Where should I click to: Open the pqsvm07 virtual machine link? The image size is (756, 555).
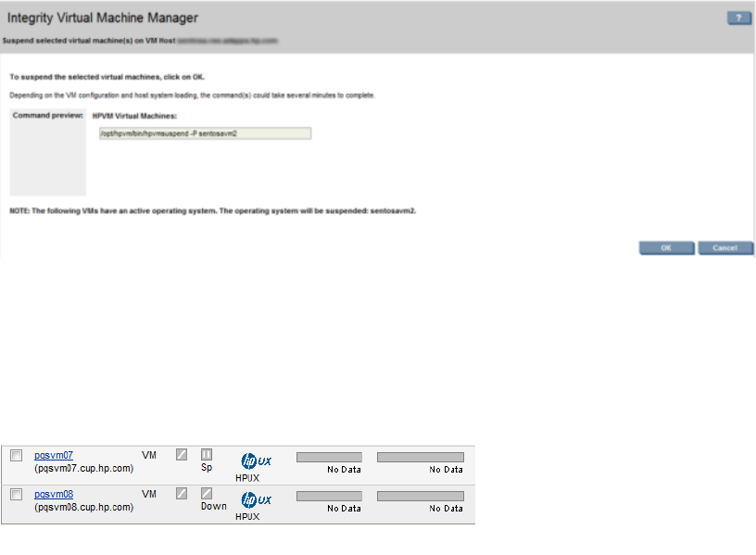coord(54,456)
